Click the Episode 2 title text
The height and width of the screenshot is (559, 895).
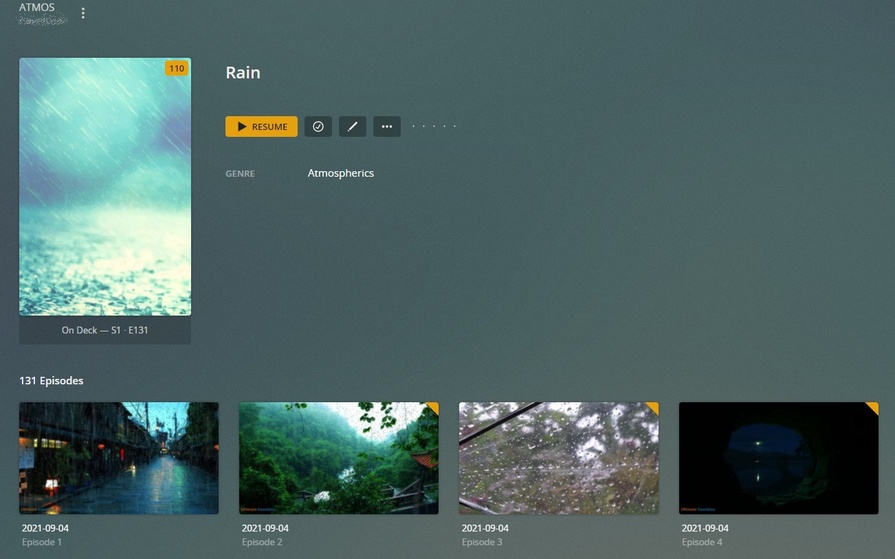[262, 542]
